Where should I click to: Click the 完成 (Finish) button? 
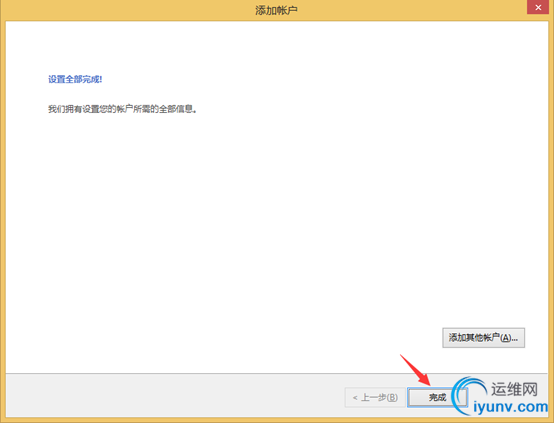click(x=437, y=397)
